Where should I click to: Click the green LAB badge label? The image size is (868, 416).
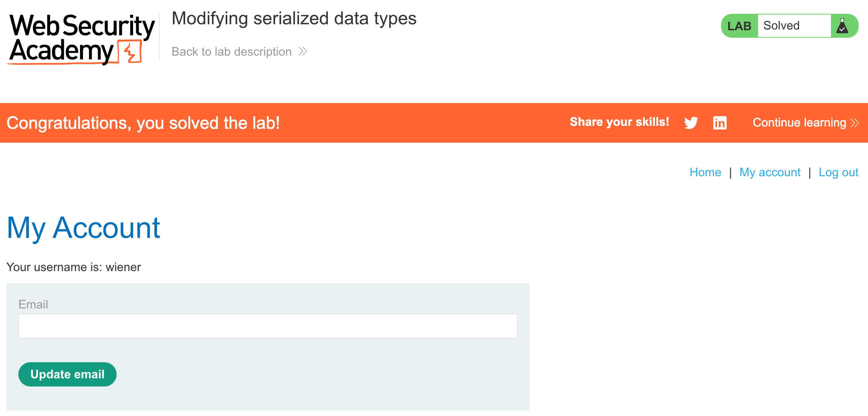[x=739, y=26]
